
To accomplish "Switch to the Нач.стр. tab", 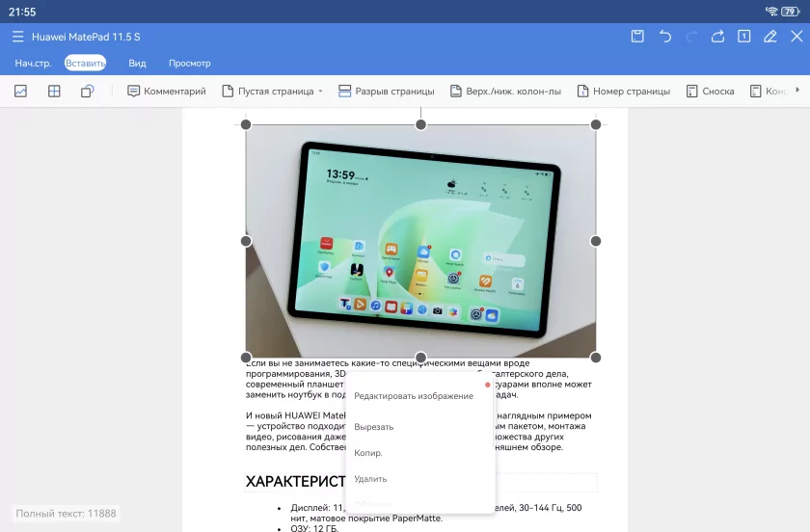I will pyautogui.click(x=33, y=63).
